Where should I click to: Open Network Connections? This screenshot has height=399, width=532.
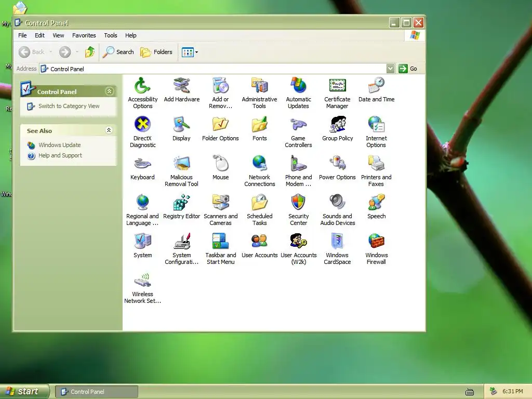click(260, 170)
